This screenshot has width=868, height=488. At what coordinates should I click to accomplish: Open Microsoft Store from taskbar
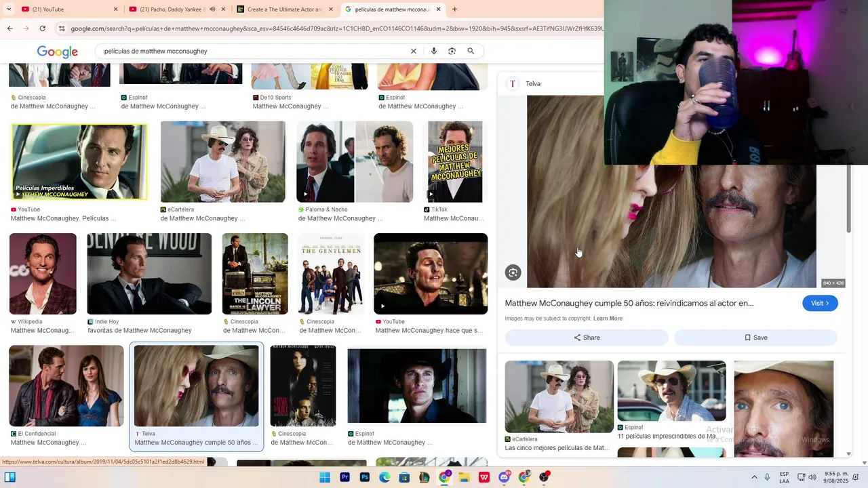405,477
